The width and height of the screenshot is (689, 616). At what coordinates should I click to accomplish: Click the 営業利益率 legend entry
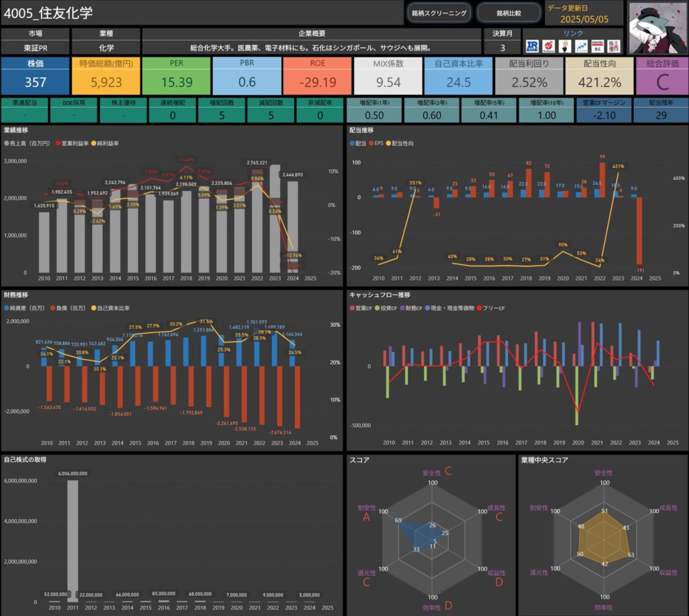(73, 143)
